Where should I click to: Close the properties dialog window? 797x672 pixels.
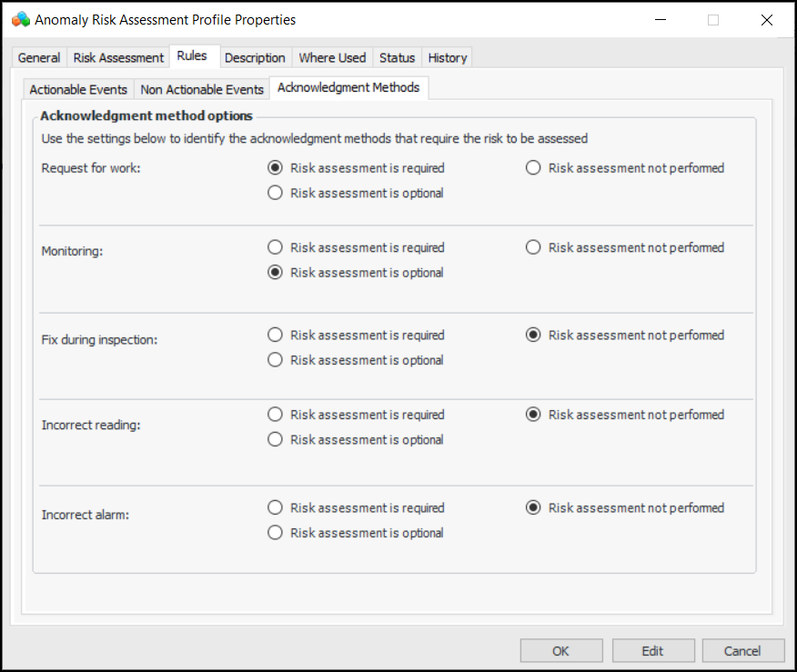click(x=766, y=19)
